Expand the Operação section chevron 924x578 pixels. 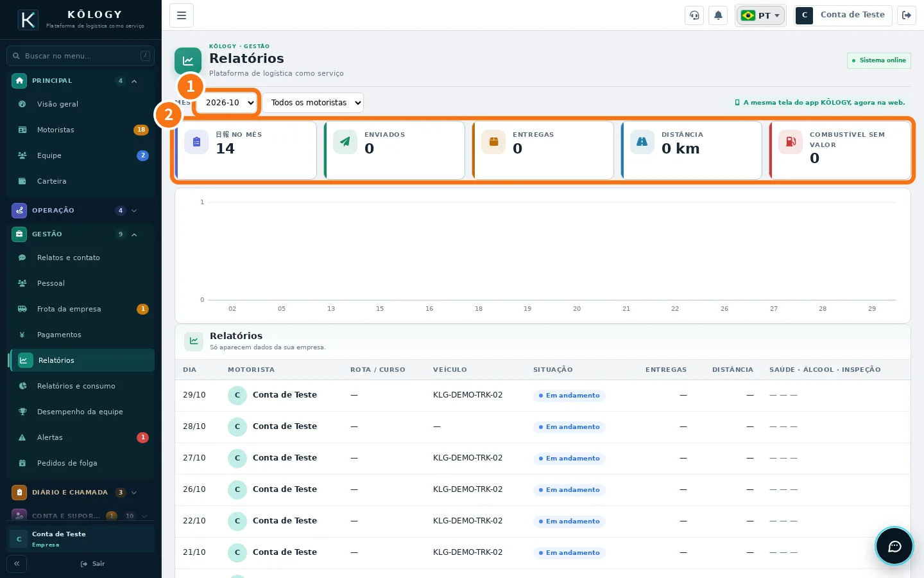pyautogui.click(x=134, y=211)
